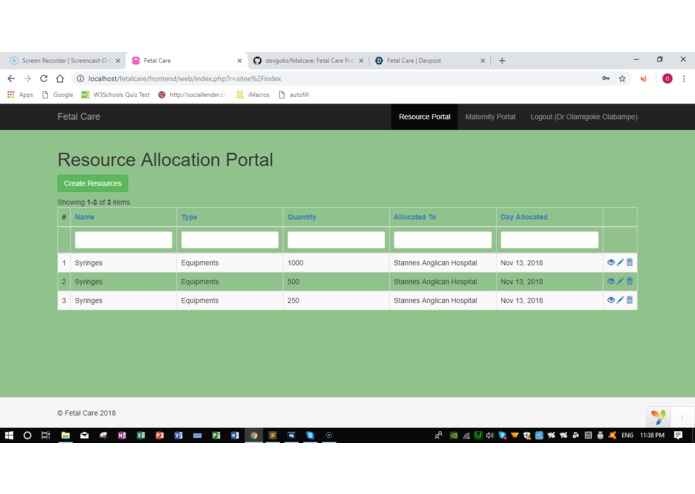695x494 pixels.
Task: Edit the row with quantity 500
Action: tap(620, 281)
